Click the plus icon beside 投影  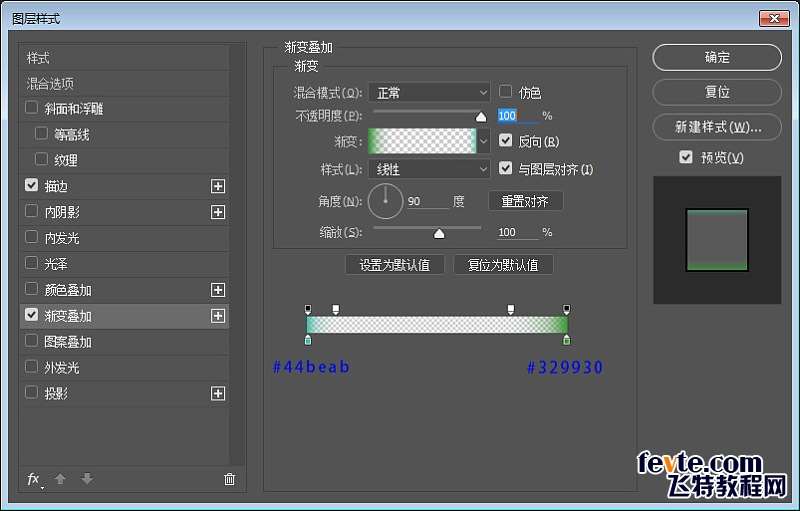pyautogui.click(x=218, y=394)
